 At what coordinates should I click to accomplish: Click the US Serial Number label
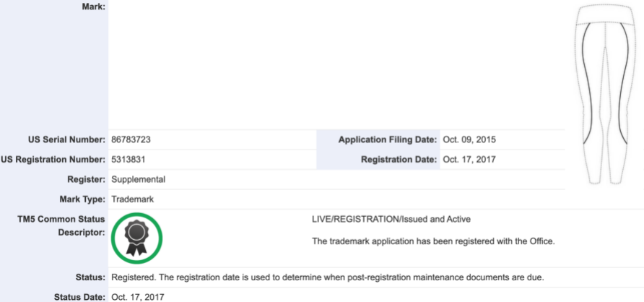coord(66,139)
